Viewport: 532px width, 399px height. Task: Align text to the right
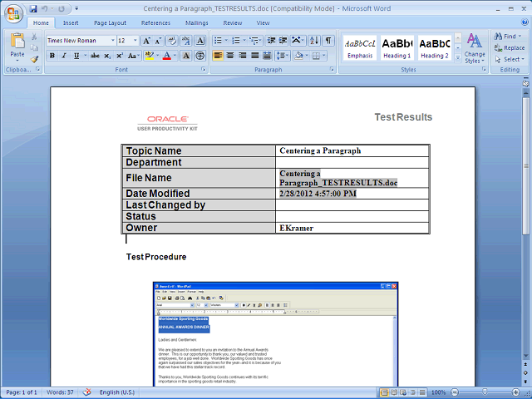242,56
